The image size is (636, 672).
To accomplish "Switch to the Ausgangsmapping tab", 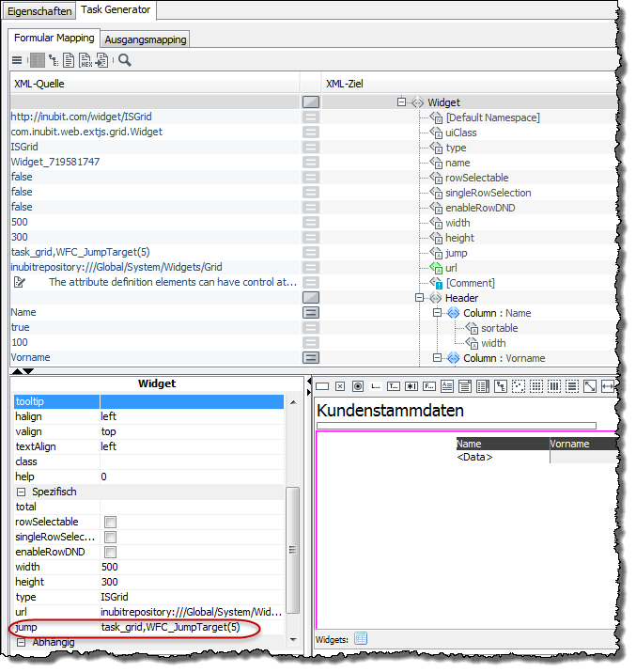I will [x=146, y=39].
